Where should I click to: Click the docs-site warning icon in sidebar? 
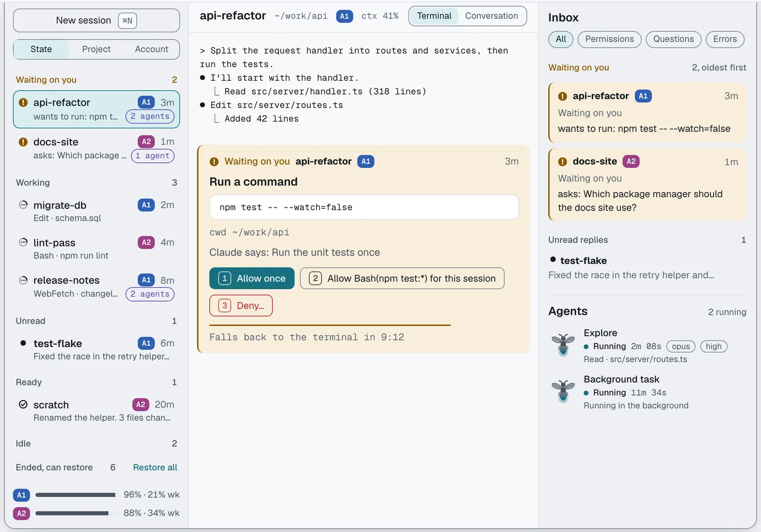pos(23,142)
